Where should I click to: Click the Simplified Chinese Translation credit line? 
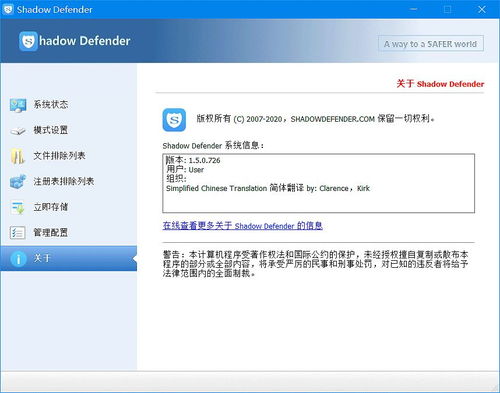click(x=268, y=188)
